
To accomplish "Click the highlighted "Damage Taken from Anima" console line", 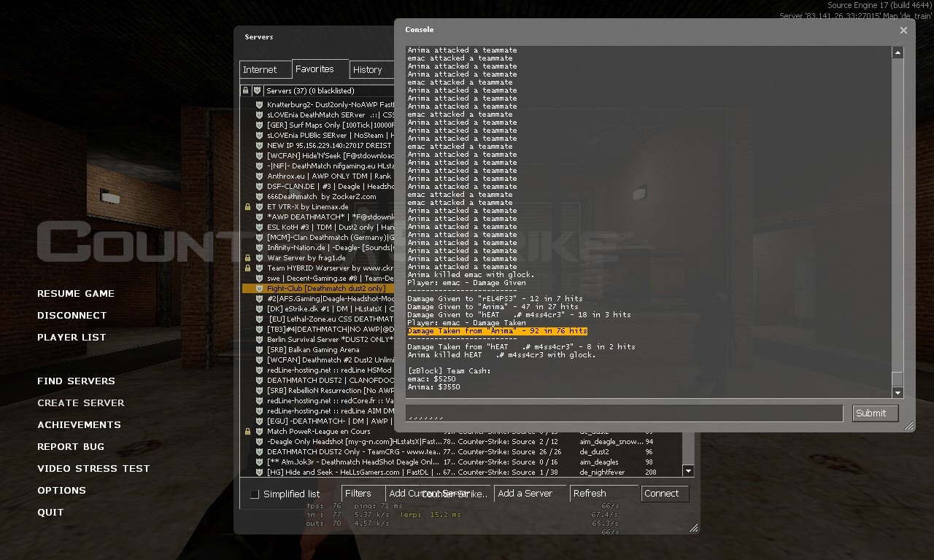I will (498, 331).
